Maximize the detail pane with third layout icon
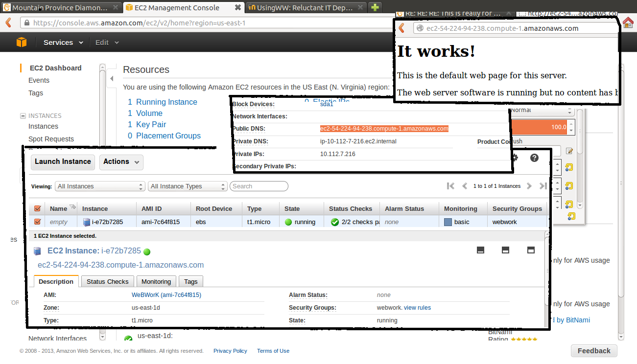 coord(531,250)
